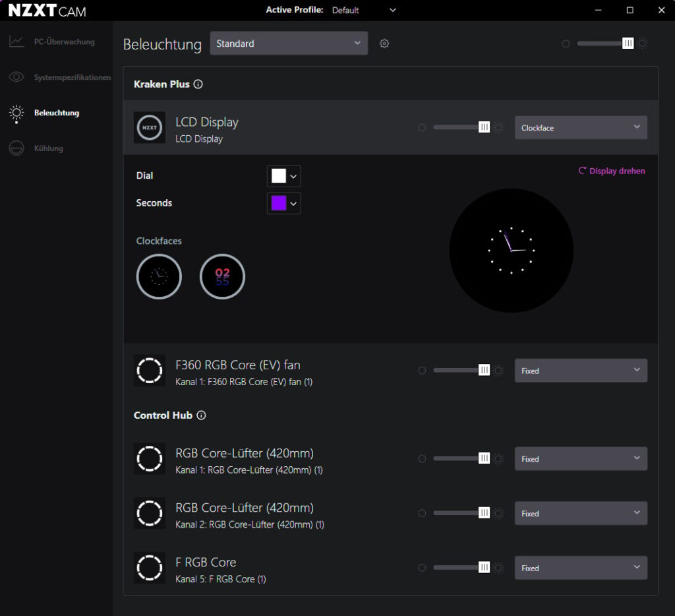Click the F360 RGB Core fan ring icon
This screenshot has height=616, width=675.
click(x=150, y=371)
